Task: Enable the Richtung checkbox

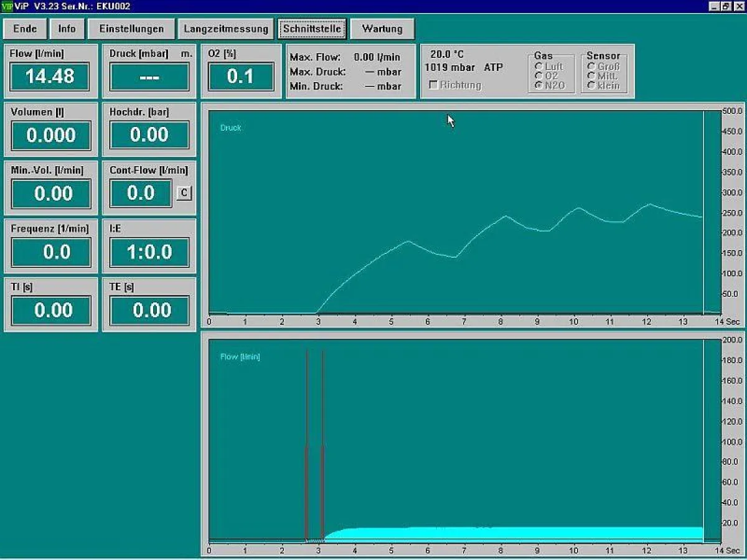Action: click(x=434, y=85)
